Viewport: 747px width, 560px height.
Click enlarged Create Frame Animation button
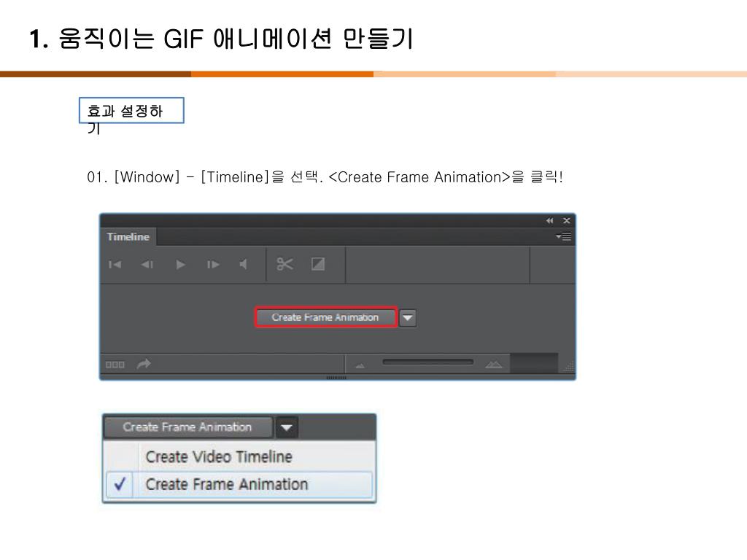[187, 427]
